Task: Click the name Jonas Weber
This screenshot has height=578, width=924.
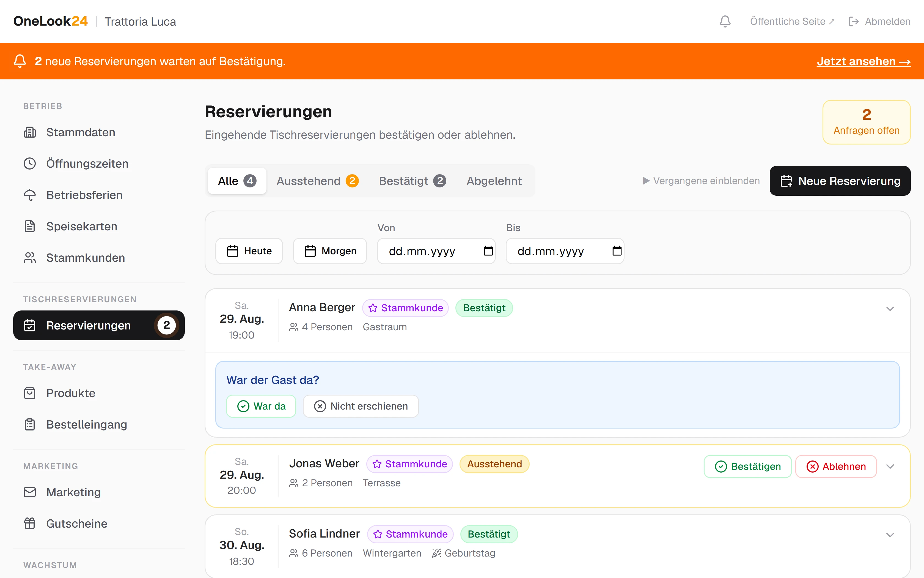Action: click(x=324, y=463)
